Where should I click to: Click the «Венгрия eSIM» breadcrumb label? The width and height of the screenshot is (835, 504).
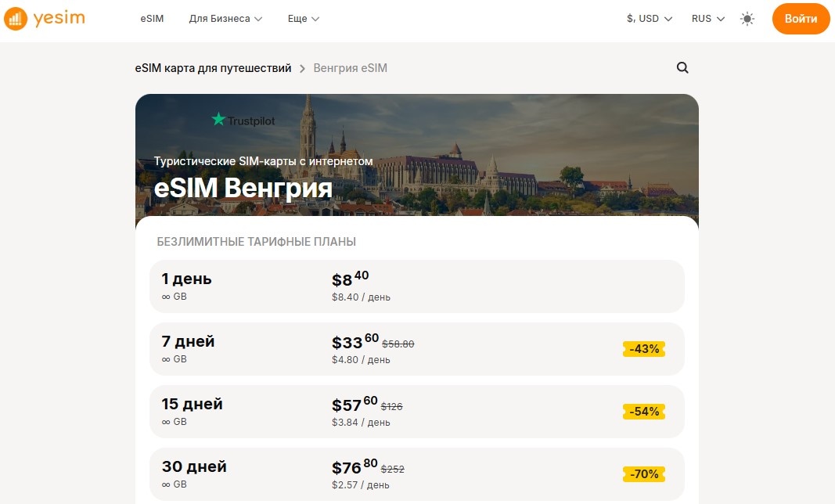click(x=350, y=68)
